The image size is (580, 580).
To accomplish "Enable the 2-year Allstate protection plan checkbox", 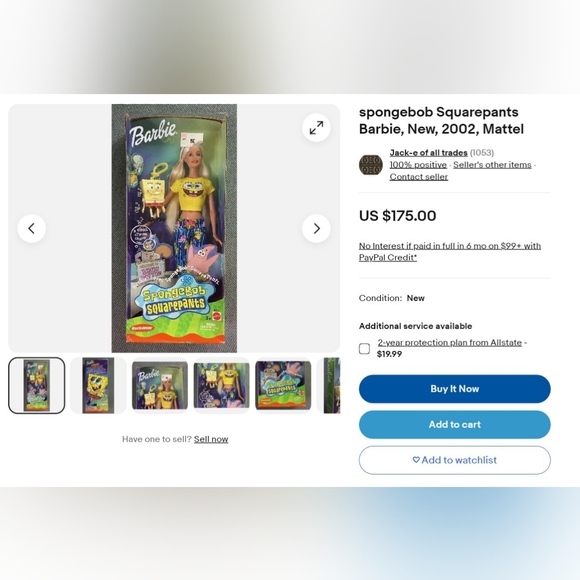I will click(364, 348).
